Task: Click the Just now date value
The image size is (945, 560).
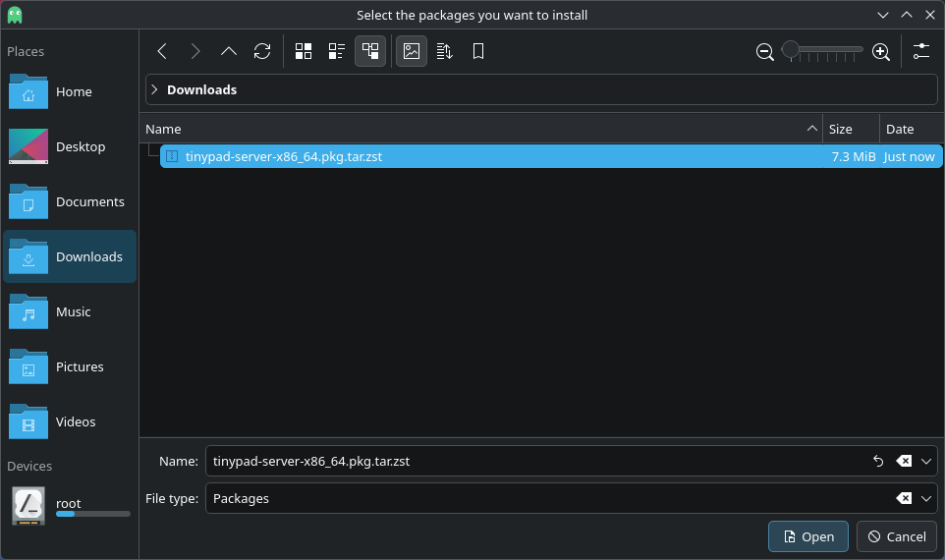Action: click(909, 157)
